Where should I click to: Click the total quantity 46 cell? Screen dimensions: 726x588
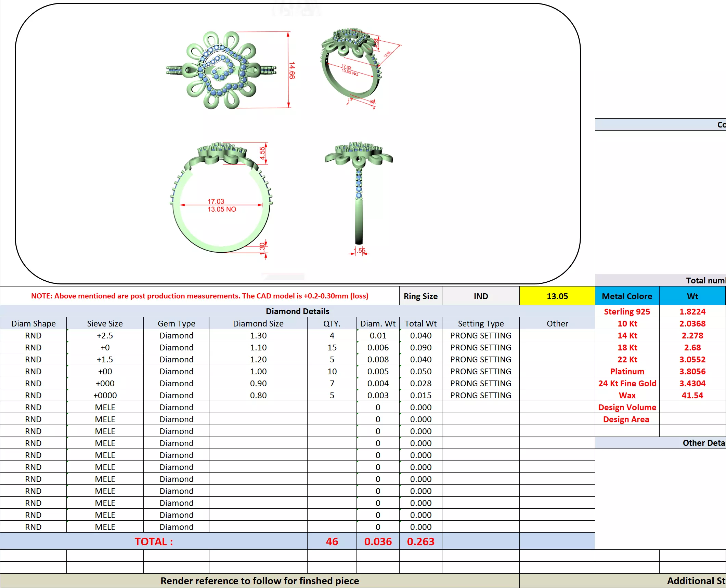pos(332,541)
